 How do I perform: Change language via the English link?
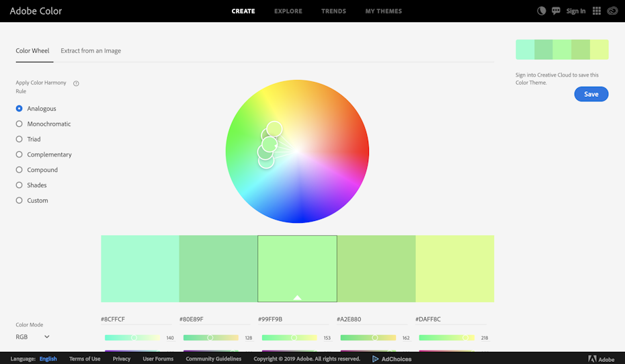point(48,359)
